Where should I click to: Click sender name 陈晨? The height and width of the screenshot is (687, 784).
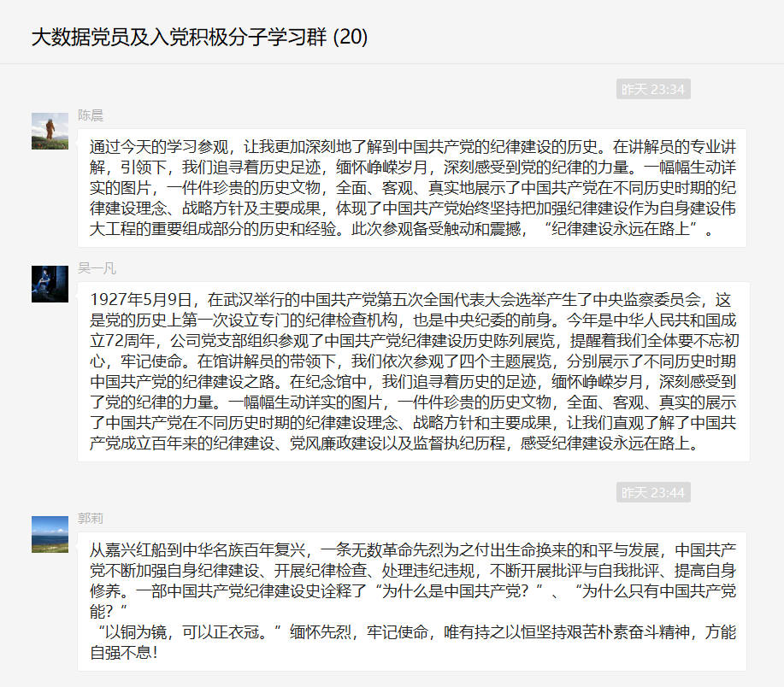(x=91, y=115)
